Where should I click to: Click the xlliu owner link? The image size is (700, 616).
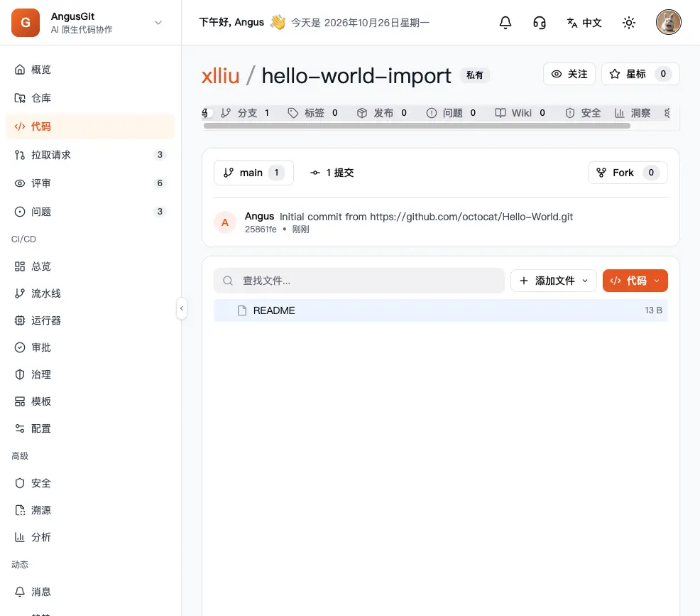220,76
